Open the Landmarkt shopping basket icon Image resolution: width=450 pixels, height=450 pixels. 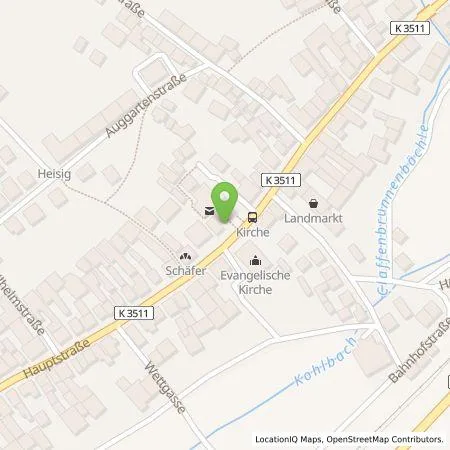click(x=313, y=203)
